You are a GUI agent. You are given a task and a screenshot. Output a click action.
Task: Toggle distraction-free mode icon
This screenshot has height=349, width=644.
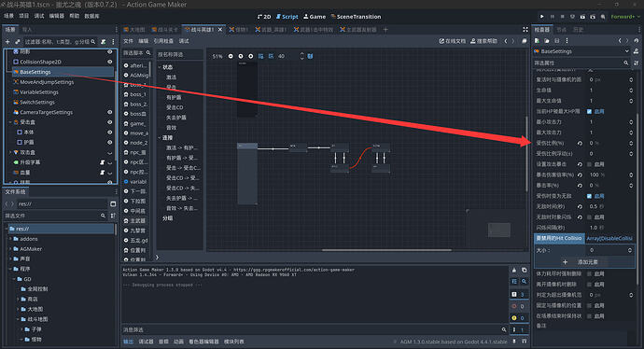[525, 30]
